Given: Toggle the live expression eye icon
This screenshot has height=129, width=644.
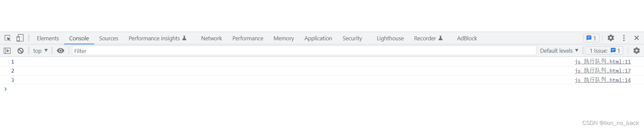Looking at the screenshot, I should point(60,51).
